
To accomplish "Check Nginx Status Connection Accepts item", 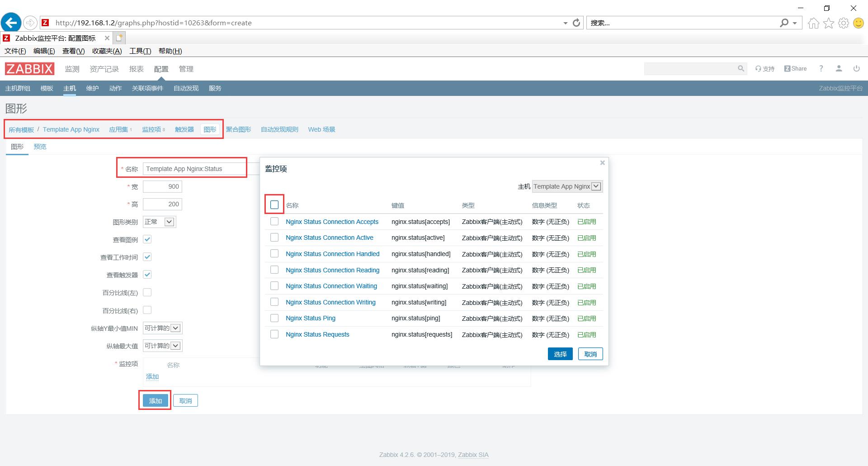I will point(274,222).
